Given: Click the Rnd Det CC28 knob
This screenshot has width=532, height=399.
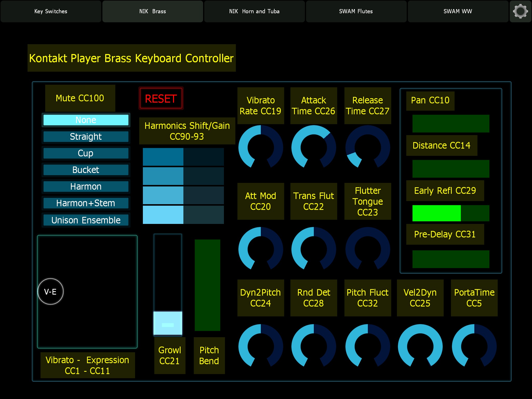Looking at the screenshot, I should [x=314, y=346].
